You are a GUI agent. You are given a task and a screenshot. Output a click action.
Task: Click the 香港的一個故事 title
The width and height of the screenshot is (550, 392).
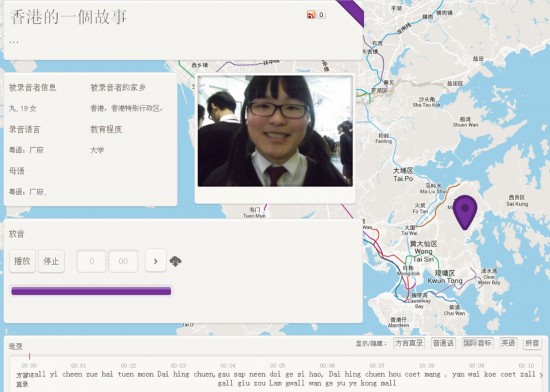coord(68,17)
